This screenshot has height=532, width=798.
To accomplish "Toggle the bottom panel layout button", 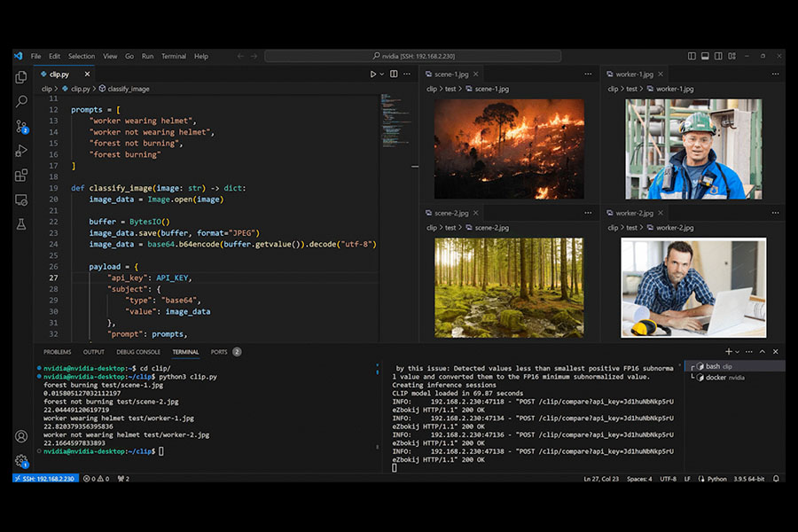I will 703,57.
